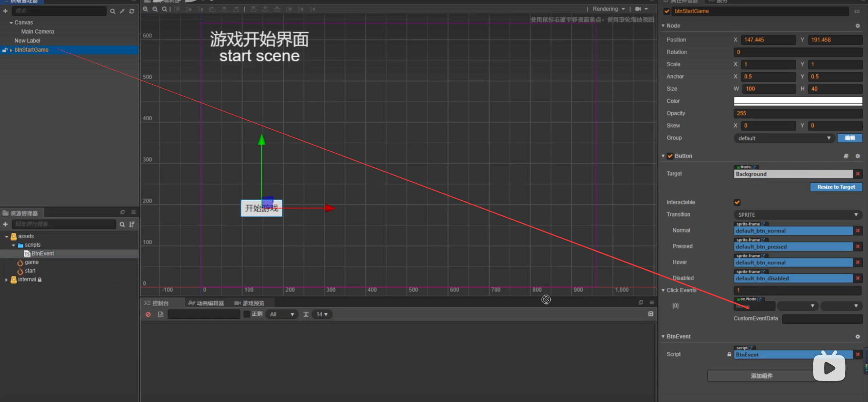Collapse the Canvas node tree
Image resolution: width=868 pixels, height=402 pixels.
(x=11, y=23)
